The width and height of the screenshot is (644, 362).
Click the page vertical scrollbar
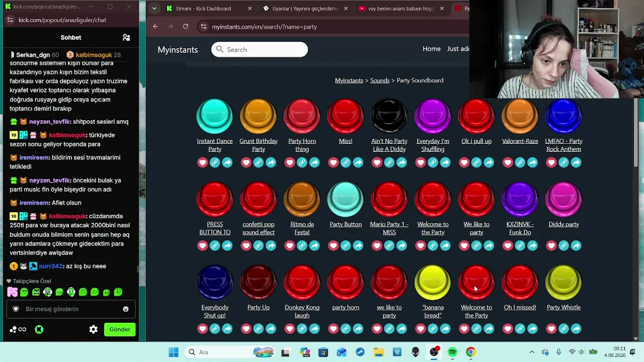click(636, 133)
